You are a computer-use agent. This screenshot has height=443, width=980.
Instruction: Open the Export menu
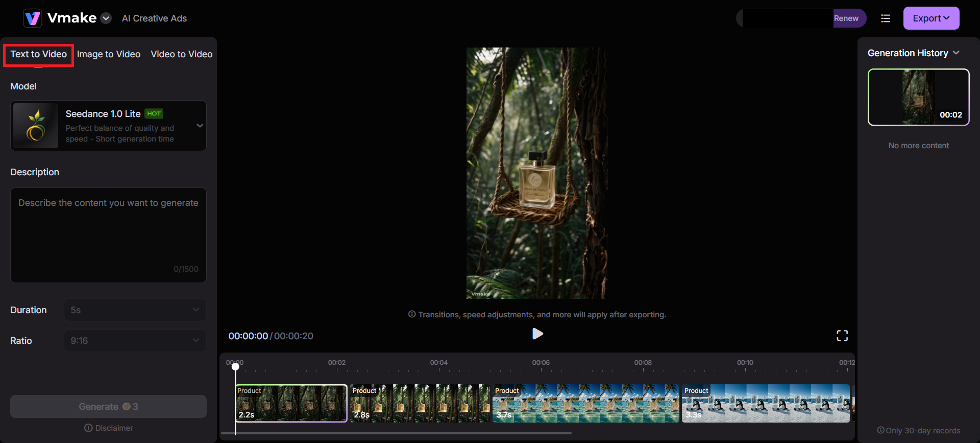[x=931, y=18]
